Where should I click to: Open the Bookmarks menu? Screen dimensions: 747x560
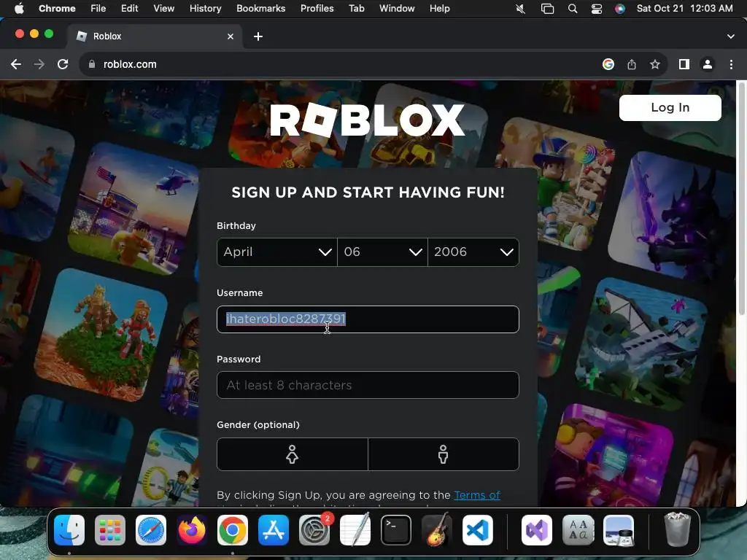260,9
